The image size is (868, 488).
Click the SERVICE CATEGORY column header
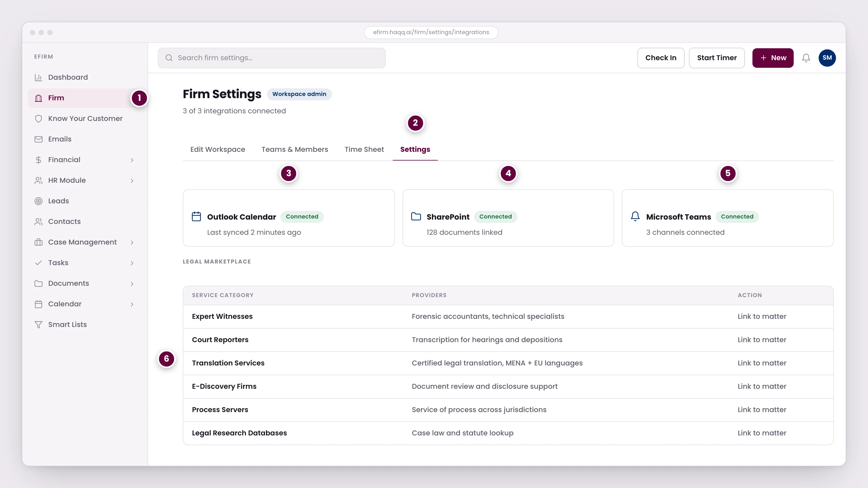[x=223, y=295]
